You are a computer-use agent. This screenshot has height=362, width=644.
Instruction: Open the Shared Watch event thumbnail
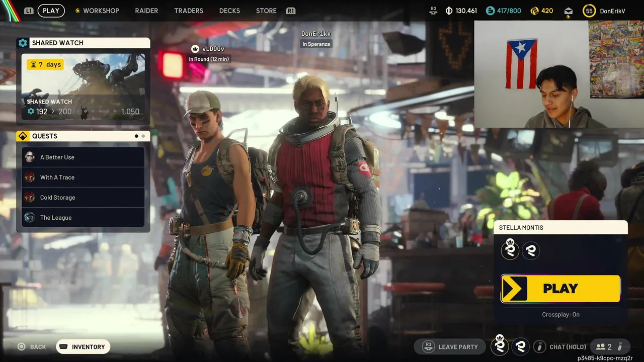point(84,86)
